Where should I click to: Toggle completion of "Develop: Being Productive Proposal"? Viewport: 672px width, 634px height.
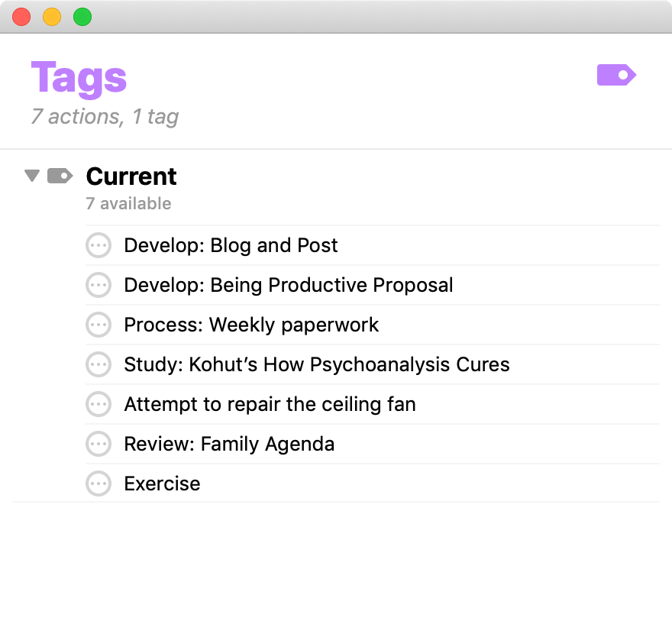[x=99, y=285]
